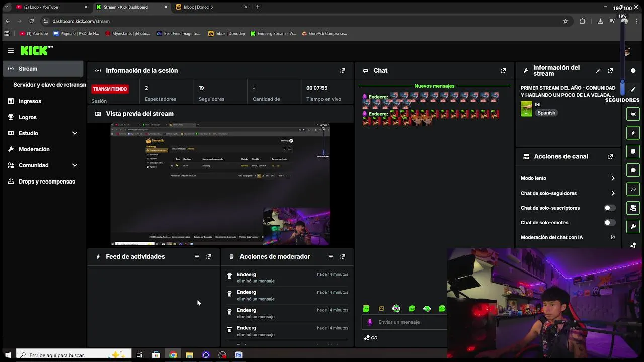Click the infinity icon below message box
Image resolution: width=644 pixels, height=362 pixels.
pos(374,338)
